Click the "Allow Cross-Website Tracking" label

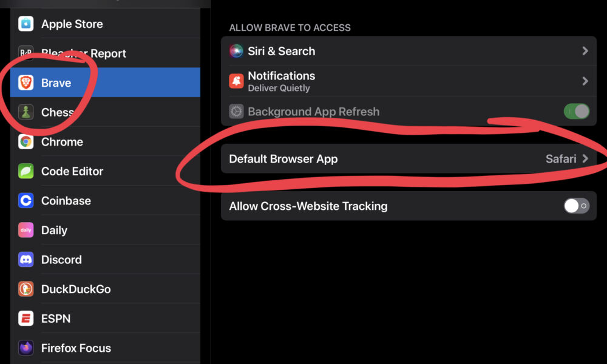pos(308,206)
